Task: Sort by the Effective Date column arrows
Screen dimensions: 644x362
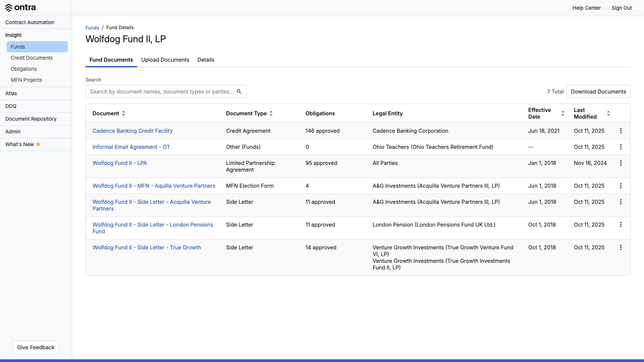Action: [563, 113]
